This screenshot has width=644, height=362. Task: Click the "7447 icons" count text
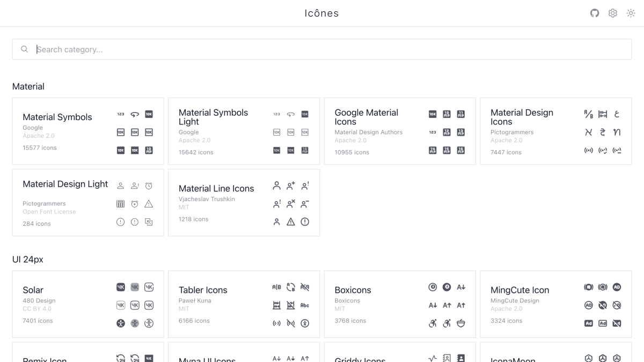click(x=506, y=152)
